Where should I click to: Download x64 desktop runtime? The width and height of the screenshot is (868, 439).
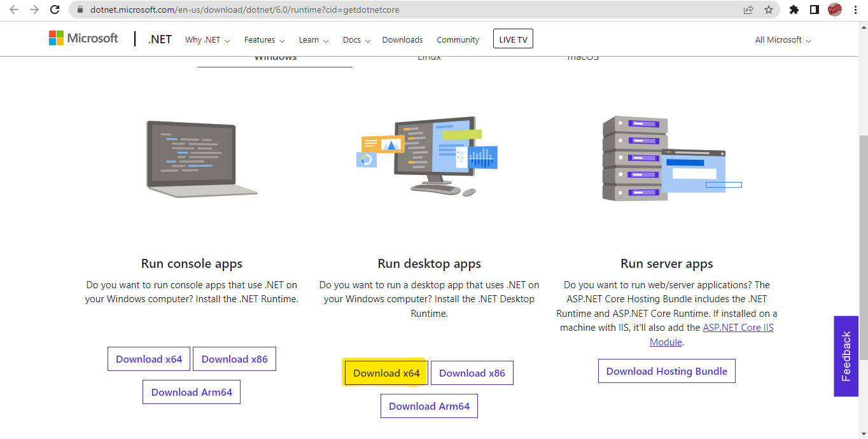(x=386, y=373)
